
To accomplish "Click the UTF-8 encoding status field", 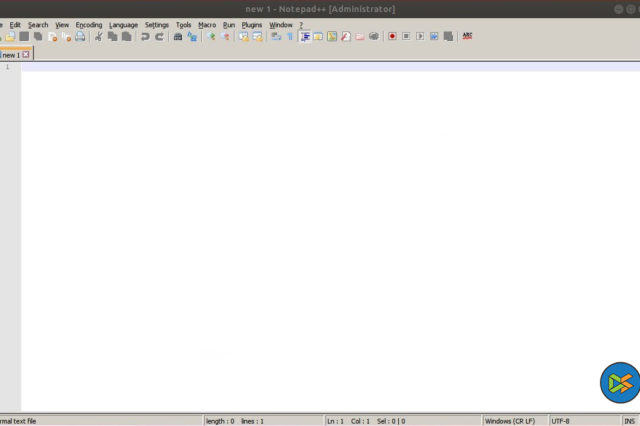I will (560, 421).
